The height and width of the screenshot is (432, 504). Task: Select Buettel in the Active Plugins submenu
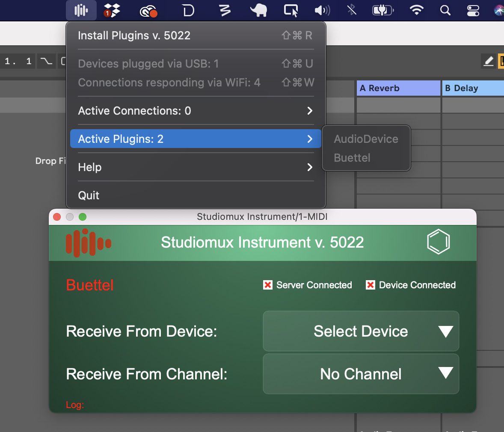(352, 158)
